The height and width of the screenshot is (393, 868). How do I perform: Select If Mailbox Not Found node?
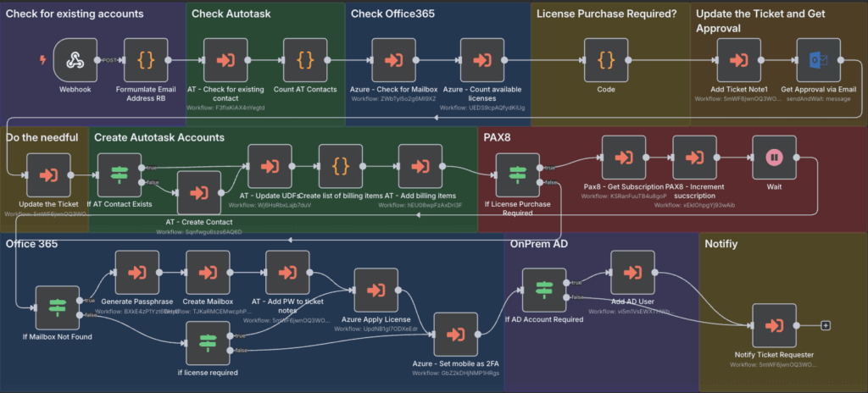(58, 307)
